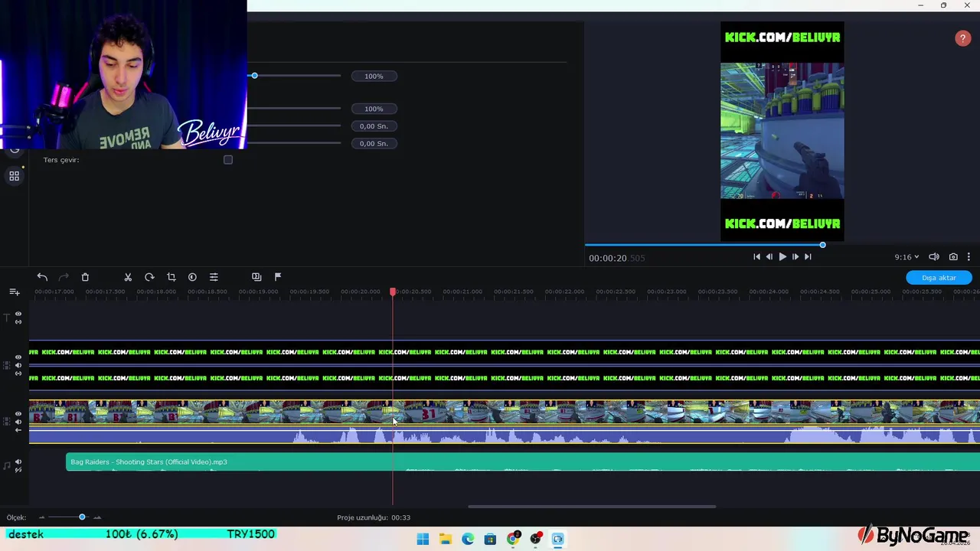
Task: Click the timeline scale slider handle
Action: click(82, 517)
